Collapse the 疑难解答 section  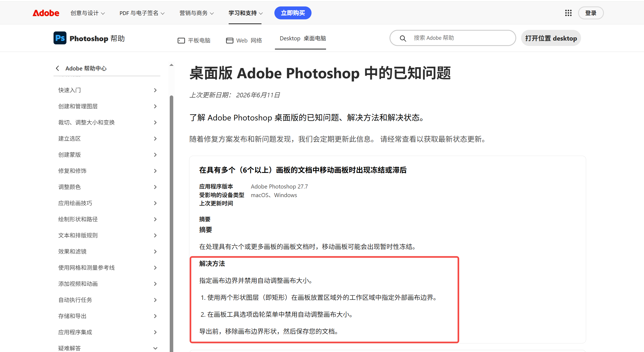tap(107, 348)
